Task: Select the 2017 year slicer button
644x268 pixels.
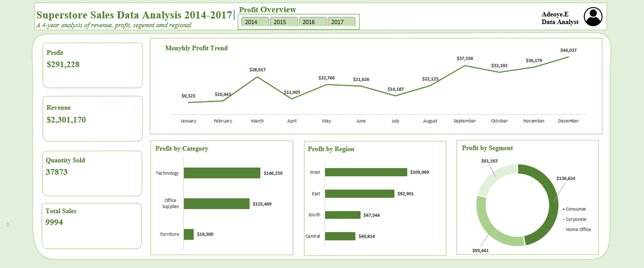Action: coord(341,22)
